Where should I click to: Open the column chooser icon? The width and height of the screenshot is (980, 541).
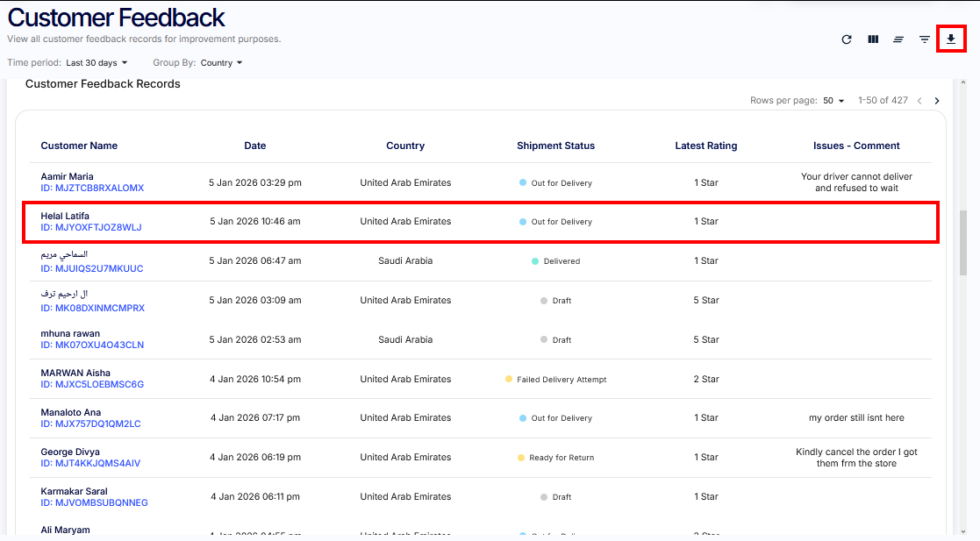[873, 39]
